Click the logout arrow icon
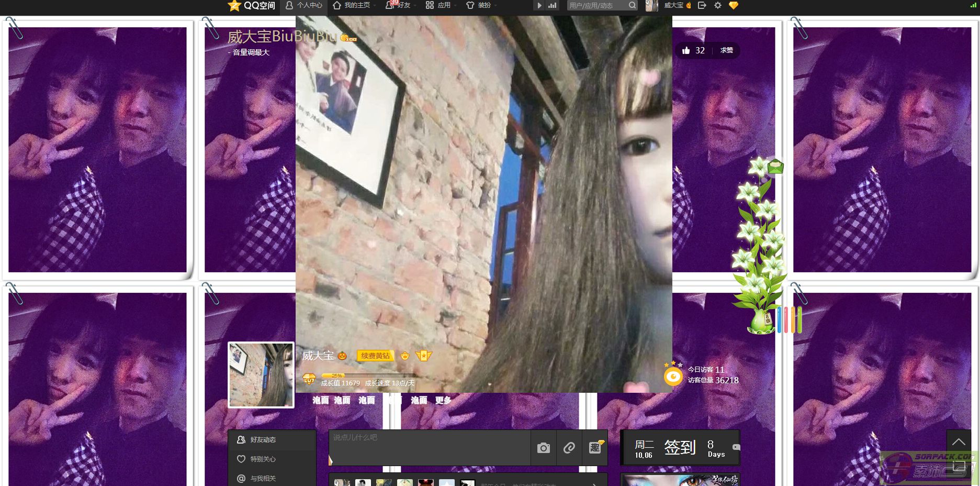 (x=702, y=5)
